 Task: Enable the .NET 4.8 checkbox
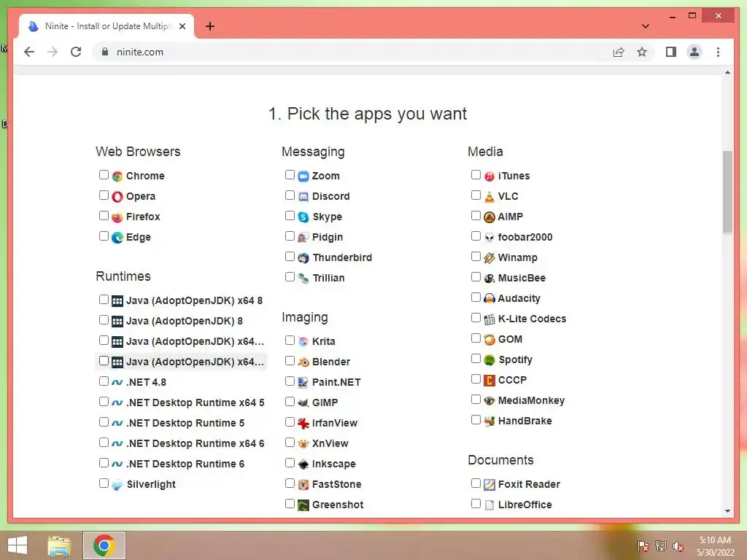pos(104,381)
